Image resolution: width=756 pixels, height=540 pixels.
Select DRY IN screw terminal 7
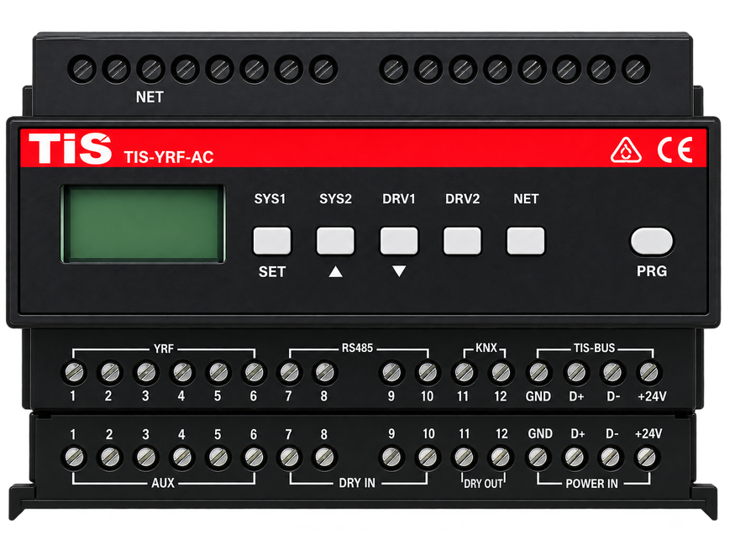coord(289,457)
